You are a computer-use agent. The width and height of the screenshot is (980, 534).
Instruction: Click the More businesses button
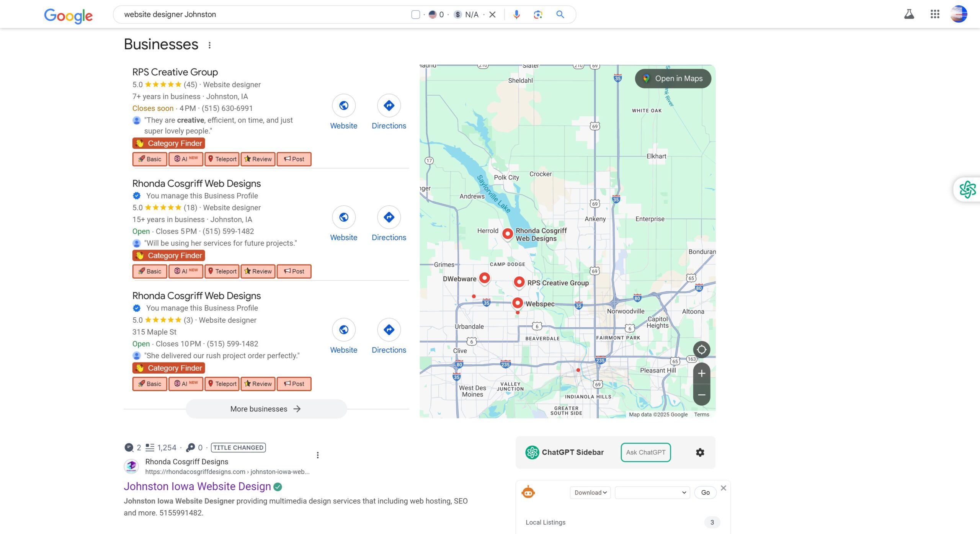(x=266, y=409)
